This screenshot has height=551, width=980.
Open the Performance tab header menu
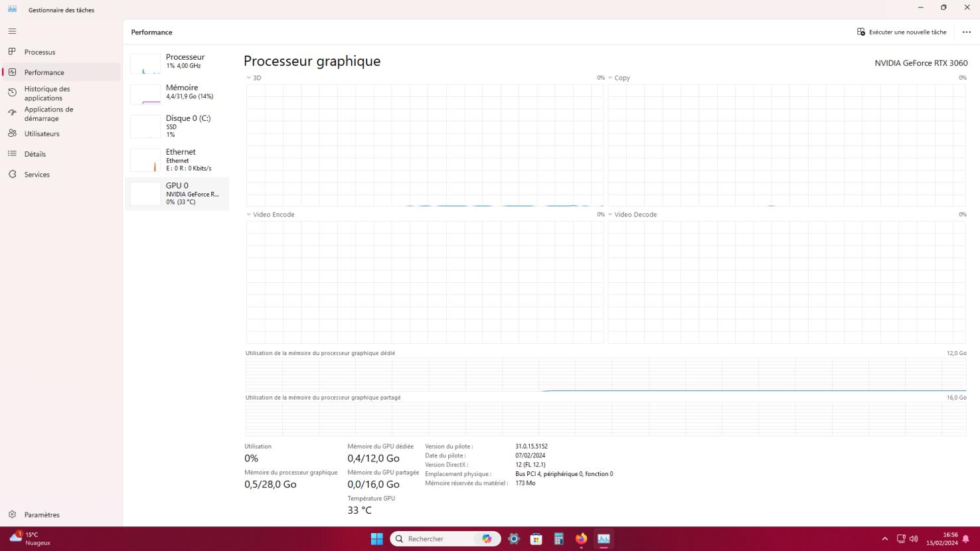tap(151, 31)
